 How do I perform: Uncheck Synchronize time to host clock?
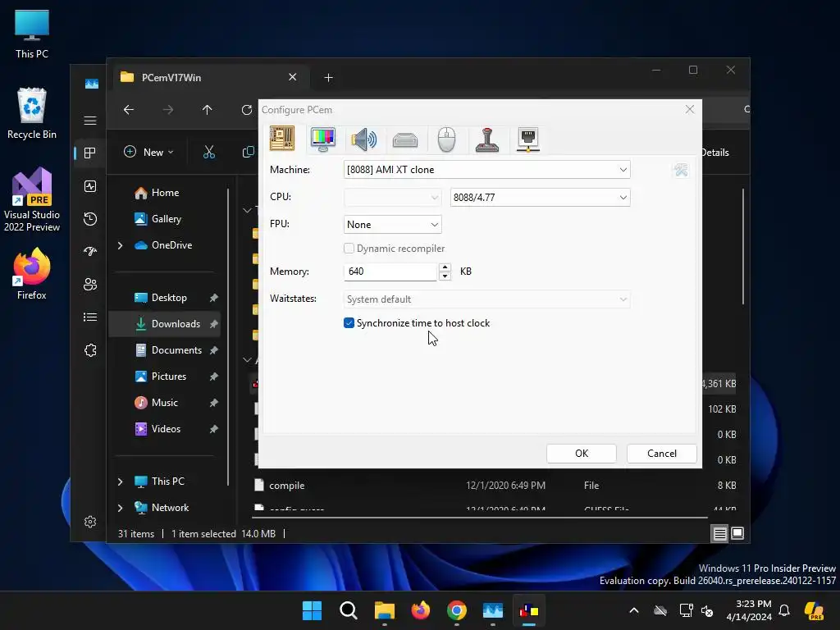click(x=349, y=323)
